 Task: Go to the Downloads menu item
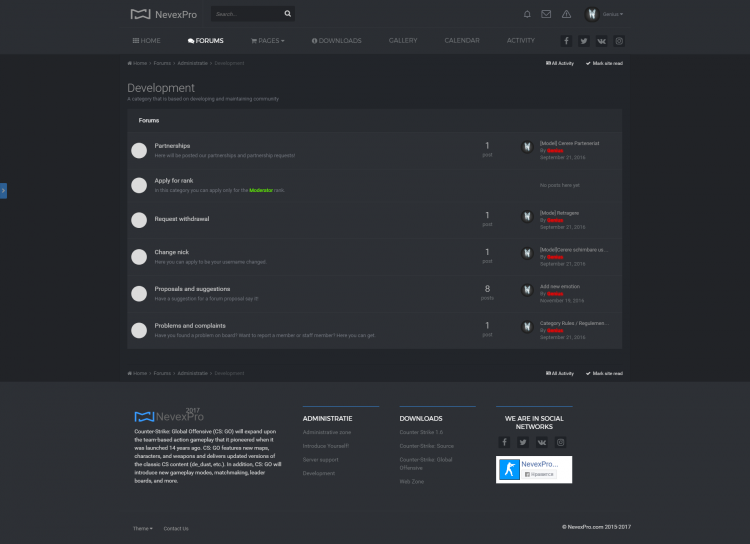337,41
